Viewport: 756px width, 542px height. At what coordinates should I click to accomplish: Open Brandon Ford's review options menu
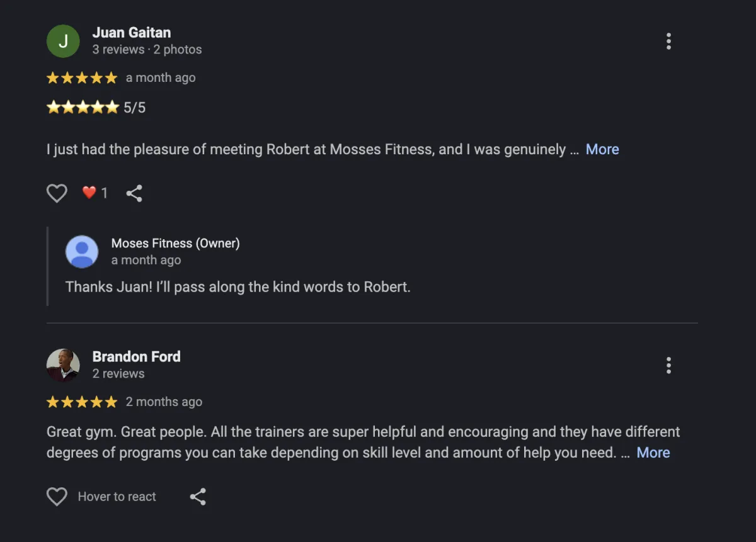tap(668, 365)
